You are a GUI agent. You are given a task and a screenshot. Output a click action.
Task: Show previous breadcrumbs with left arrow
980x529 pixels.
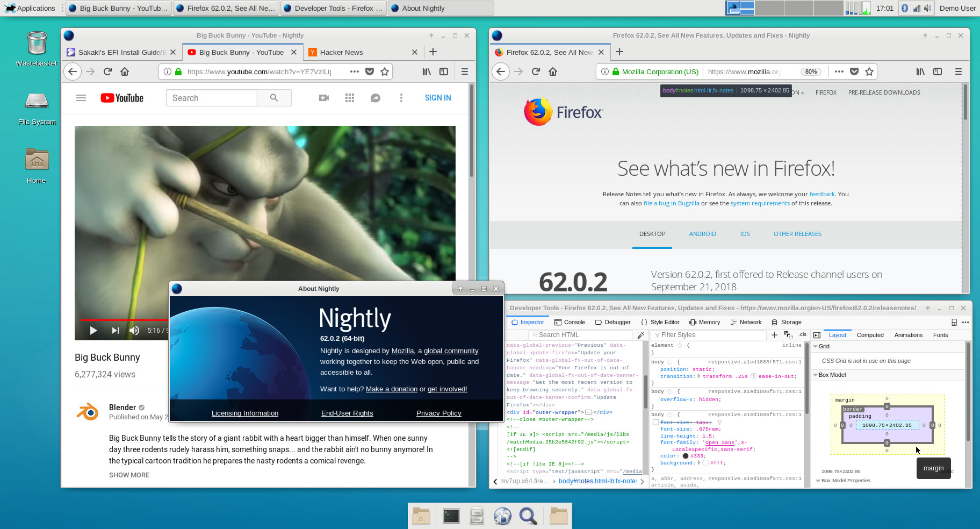pos(495,482)
